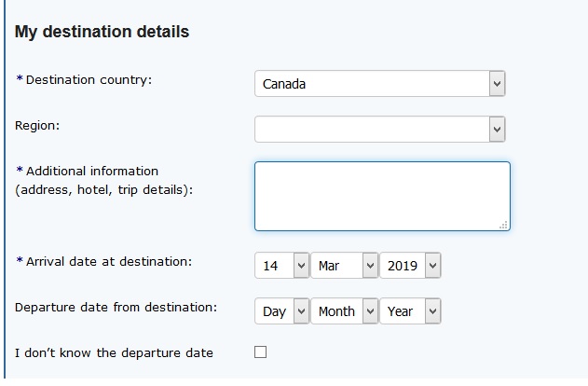Expand the empty Region dropdown

point(373,129)
